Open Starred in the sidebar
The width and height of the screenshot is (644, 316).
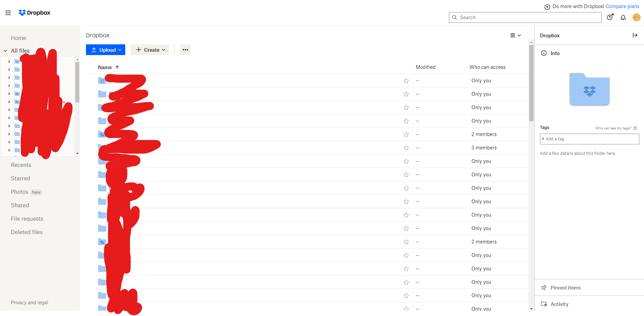click(20, 178)
